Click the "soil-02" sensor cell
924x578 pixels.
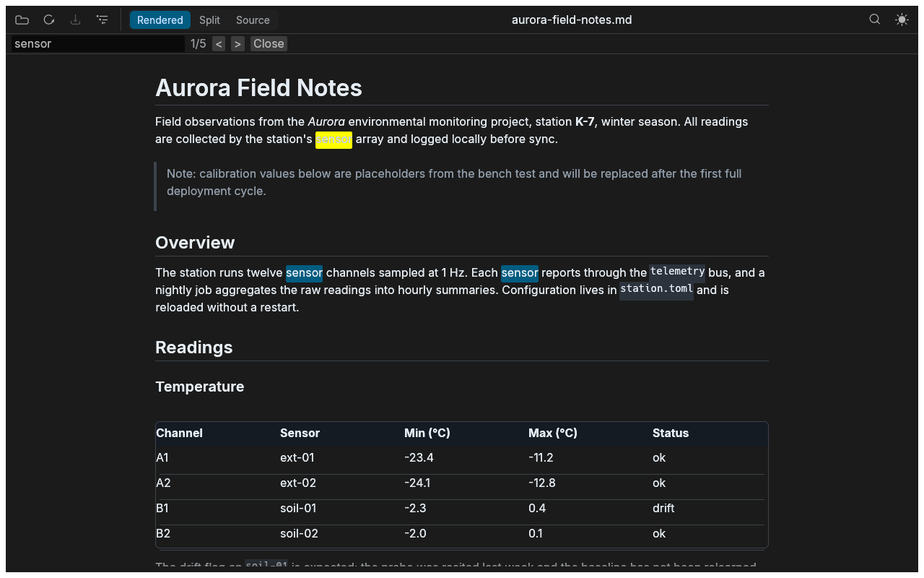click(300, 534)
